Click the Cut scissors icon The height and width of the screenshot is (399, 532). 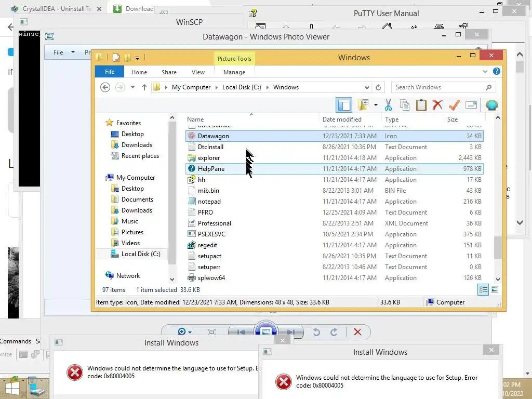388,105
